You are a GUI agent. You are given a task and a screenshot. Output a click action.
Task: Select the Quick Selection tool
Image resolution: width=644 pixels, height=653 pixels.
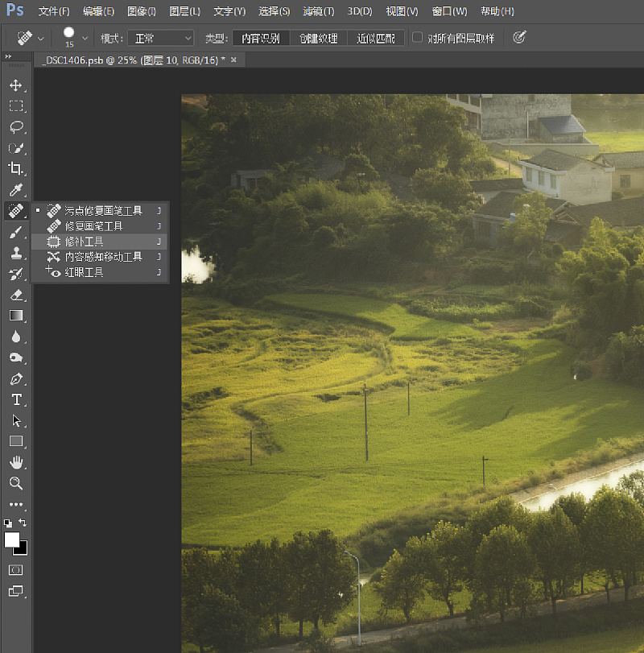[16, 148]
